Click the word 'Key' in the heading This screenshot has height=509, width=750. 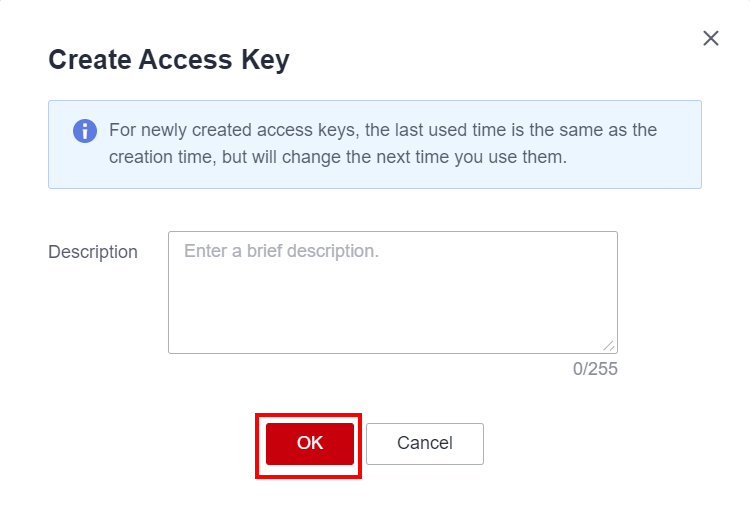264,60
